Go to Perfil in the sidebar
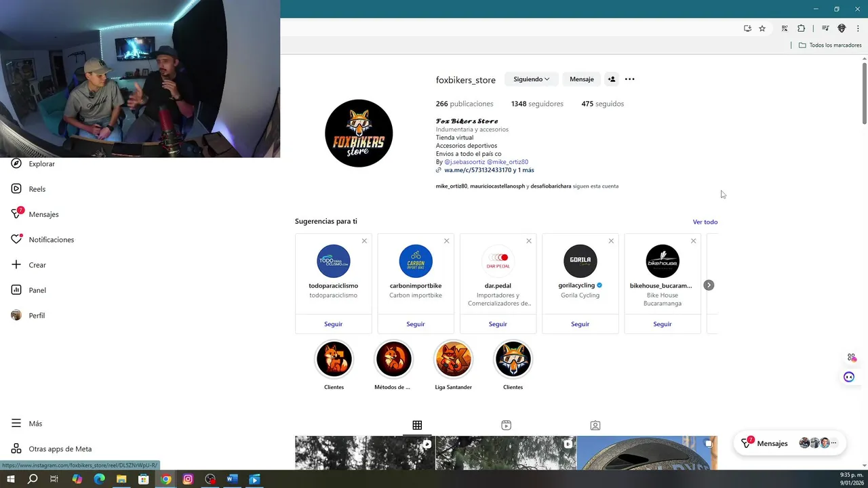The height and width of the screenshot is (488, 868). (x=28, y=316)
